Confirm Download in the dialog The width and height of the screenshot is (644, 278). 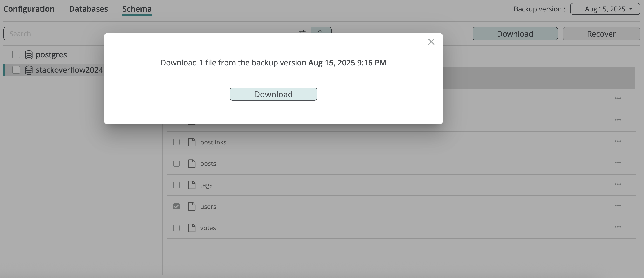[273, 94]
